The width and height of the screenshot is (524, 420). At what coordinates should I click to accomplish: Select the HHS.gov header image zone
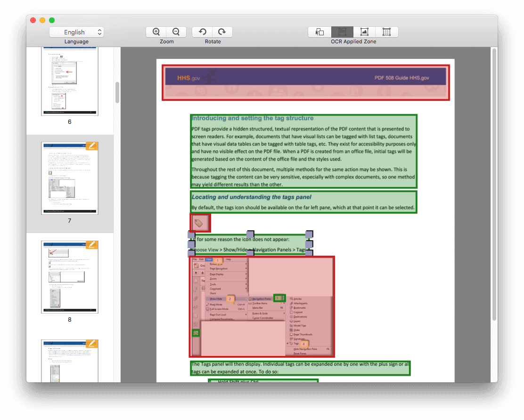(306, 82)
